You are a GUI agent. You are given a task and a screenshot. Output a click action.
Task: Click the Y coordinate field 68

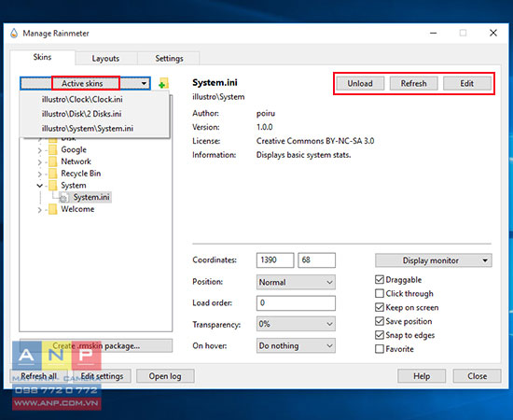(x=317, y=260)
